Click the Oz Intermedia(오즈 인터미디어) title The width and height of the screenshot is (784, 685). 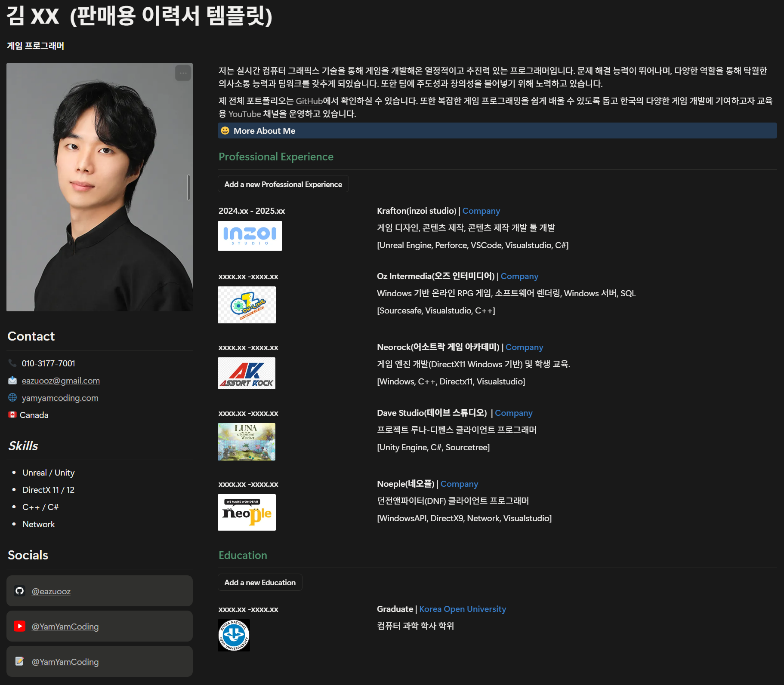coord(436,276)
